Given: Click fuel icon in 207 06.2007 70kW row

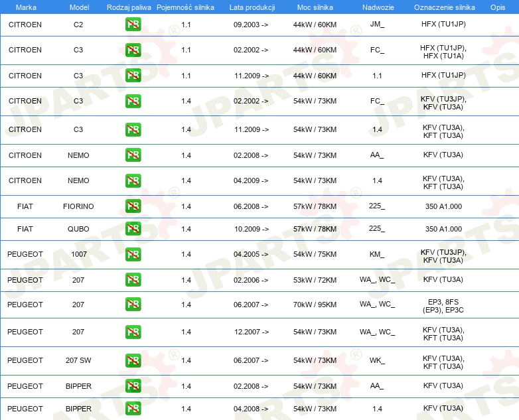Looking at the screenshot, I should pyautogui.click(x=133, y=304).
